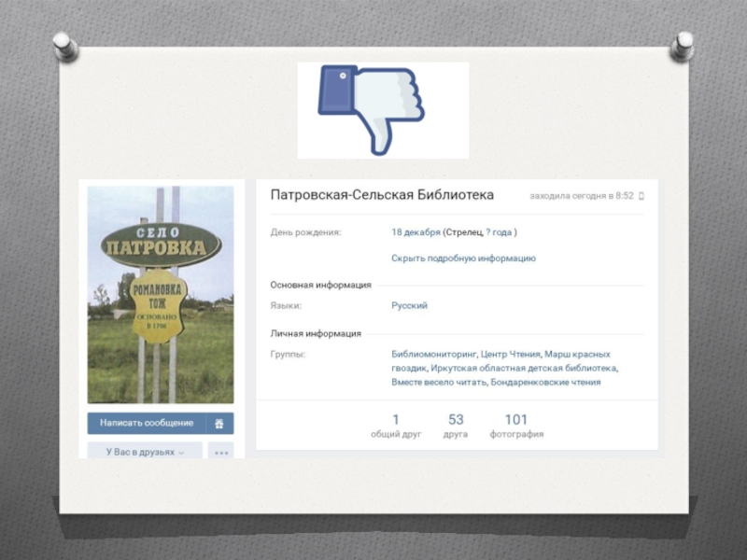Click the 'Языки:' label
The width and height of the screenshot is (747, 560).
pos(286,306)
